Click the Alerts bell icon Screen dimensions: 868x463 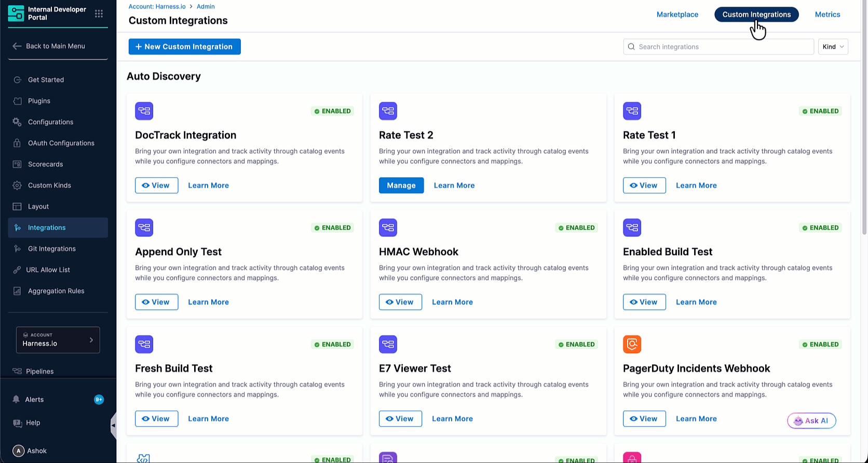click(16, 400)
